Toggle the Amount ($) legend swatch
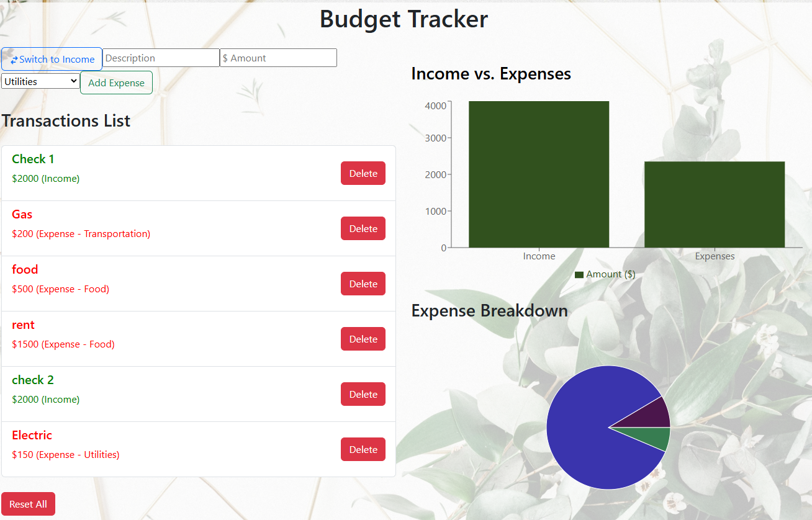This screenshot has height=520, width=812. point(579,274)
